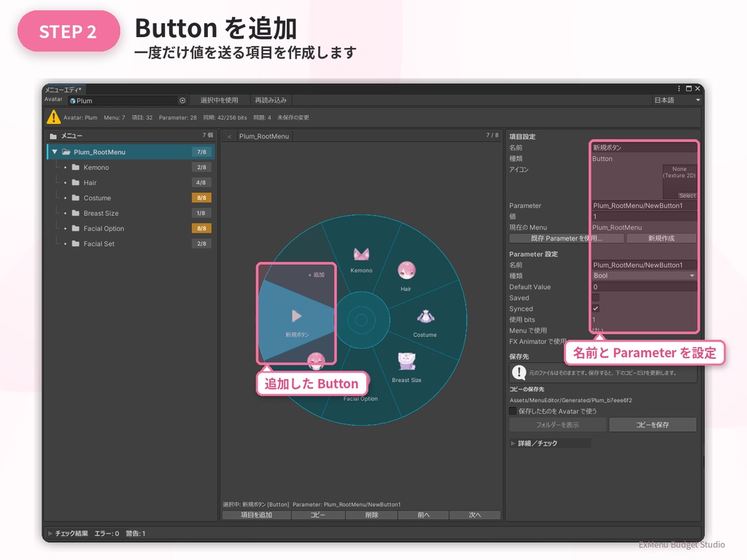Viewport: 747px width, 560px height.
Task: Click the center circle of the radial menu
Action: pos(361,320)
